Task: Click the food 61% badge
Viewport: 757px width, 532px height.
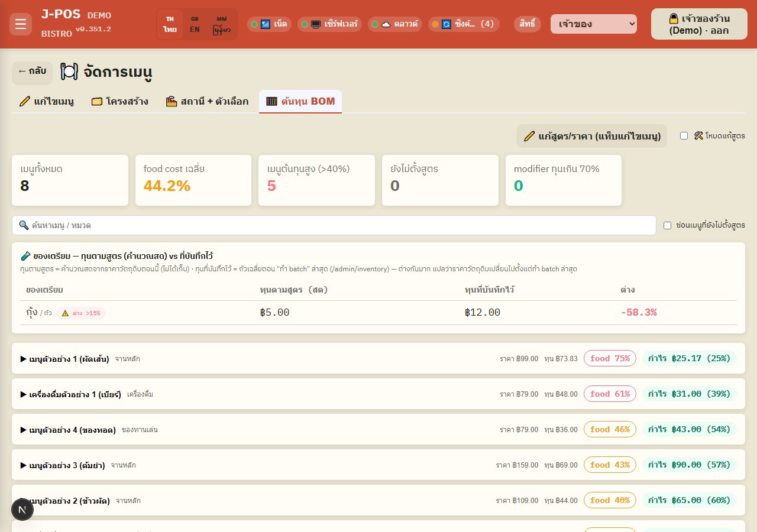Action: [x=610, y=394]
